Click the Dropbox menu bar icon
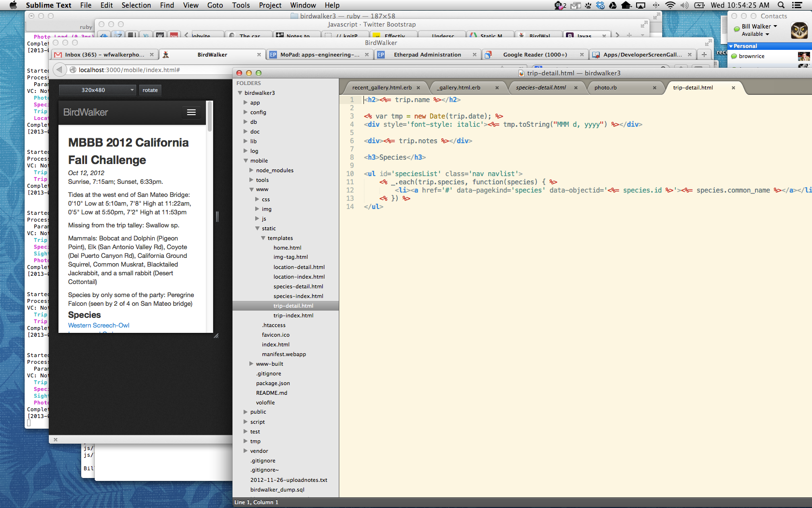 [x=600, y=5]
